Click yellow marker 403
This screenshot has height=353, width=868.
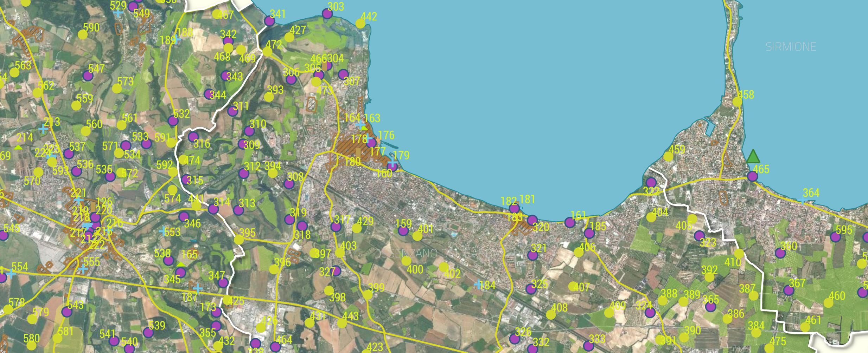[340, 253]
